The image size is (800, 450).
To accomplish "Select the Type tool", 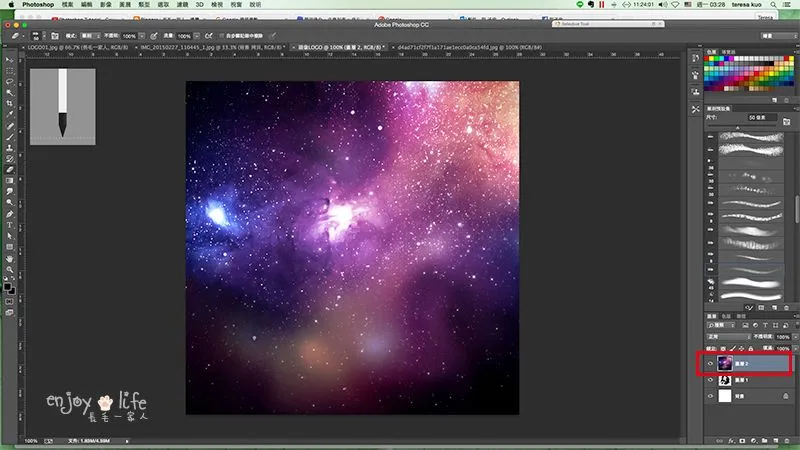I will [x=10, y=225].
